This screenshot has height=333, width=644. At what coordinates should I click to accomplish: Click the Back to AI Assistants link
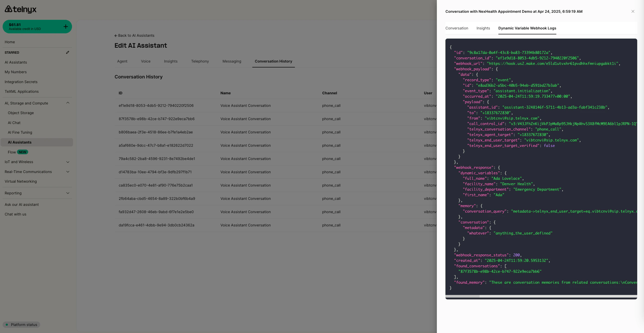pos(136,35)
